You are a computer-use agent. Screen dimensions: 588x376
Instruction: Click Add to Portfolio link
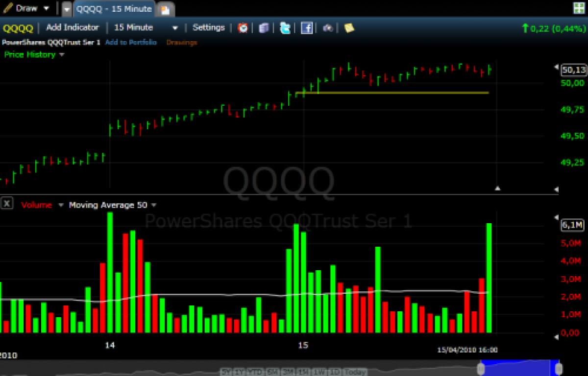131,43
